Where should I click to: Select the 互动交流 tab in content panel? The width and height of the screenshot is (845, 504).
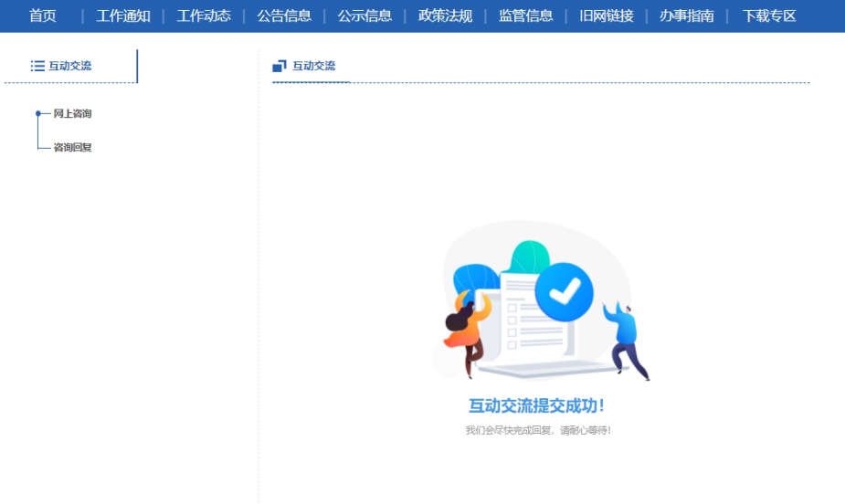pos(313,66)
